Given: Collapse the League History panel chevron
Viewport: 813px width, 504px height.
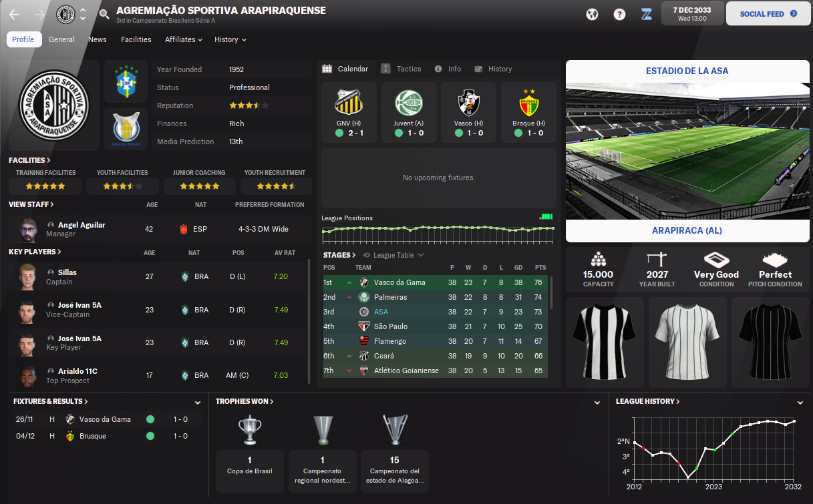Looking at the screenshot, I should [x=800, y=403].
